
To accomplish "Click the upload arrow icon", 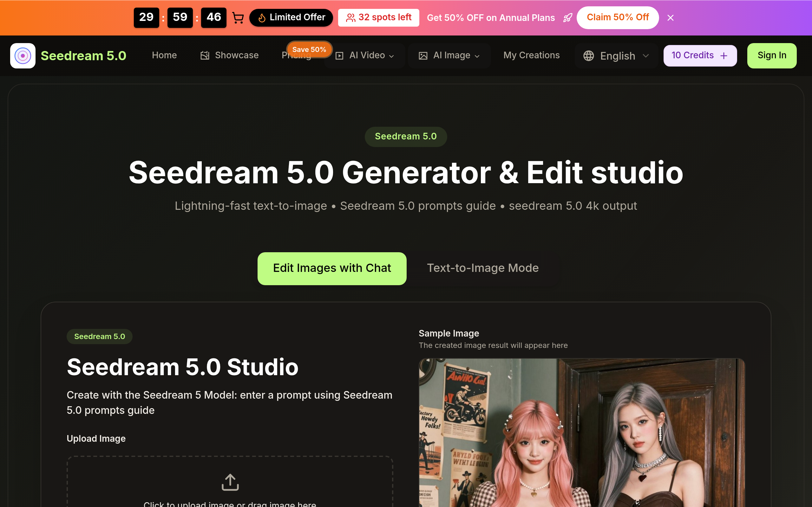I will [230, 482].
